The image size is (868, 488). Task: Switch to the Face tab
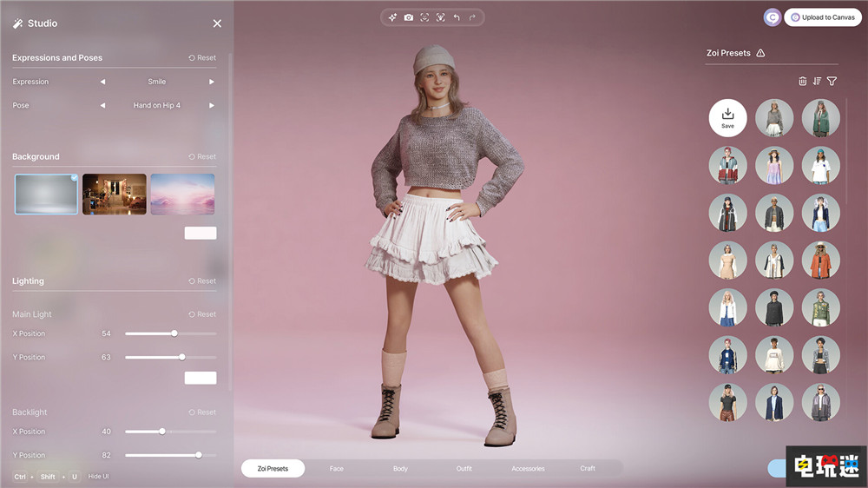(x=336, y=469)
